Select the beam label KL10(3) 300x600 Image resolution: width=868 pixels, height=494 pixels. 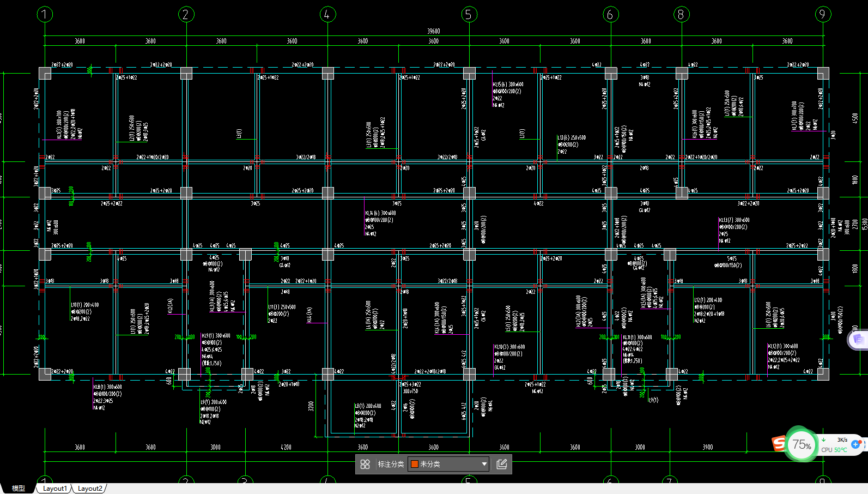tap(509, 347)
